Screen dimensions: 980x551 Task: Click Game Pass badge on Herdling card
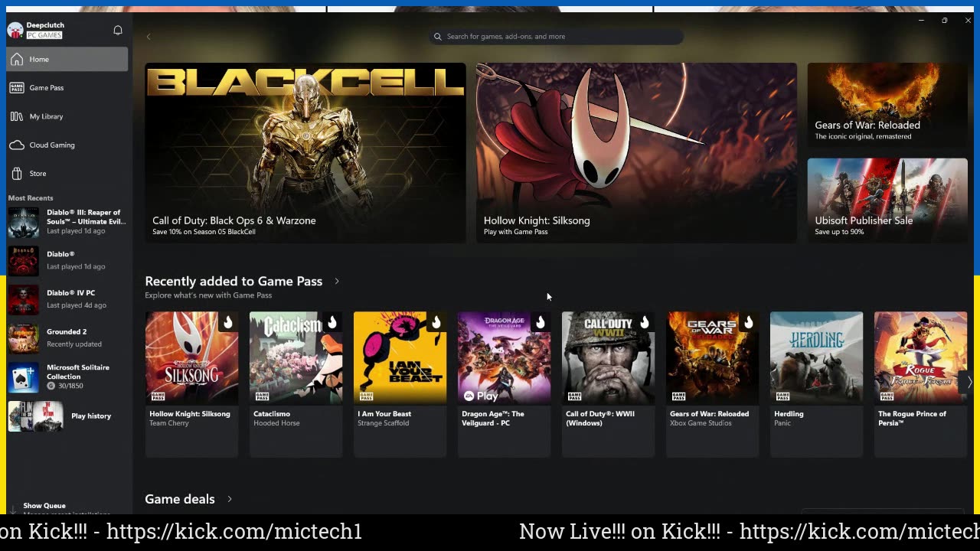coord(782,396)
